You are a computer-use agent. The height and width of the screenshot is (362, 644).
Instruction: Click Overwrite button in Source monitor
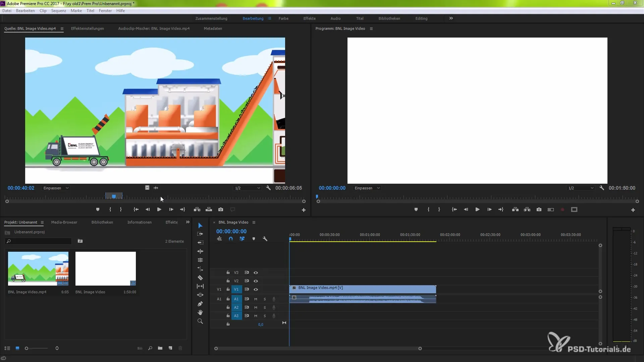pos(209,209)
